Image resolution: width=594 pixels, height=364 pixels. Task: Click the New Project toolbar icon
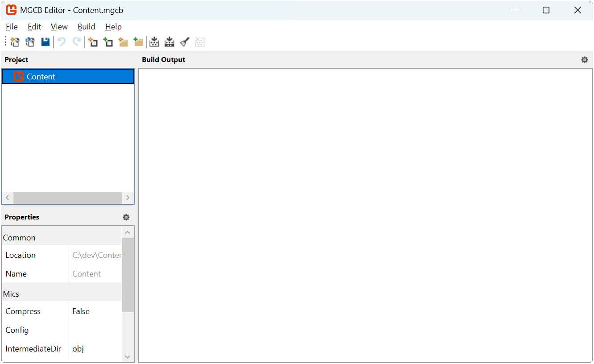point(15,42)
